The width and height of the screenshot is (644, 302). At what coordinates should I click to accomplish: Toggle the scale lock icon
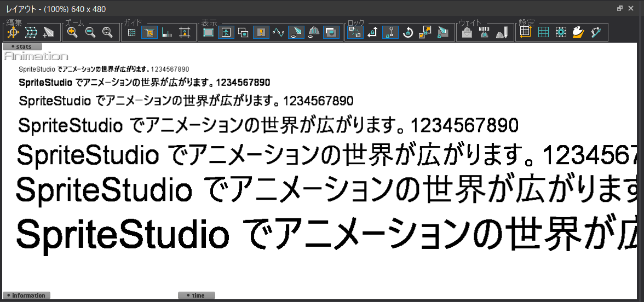(x=425, y=32)
